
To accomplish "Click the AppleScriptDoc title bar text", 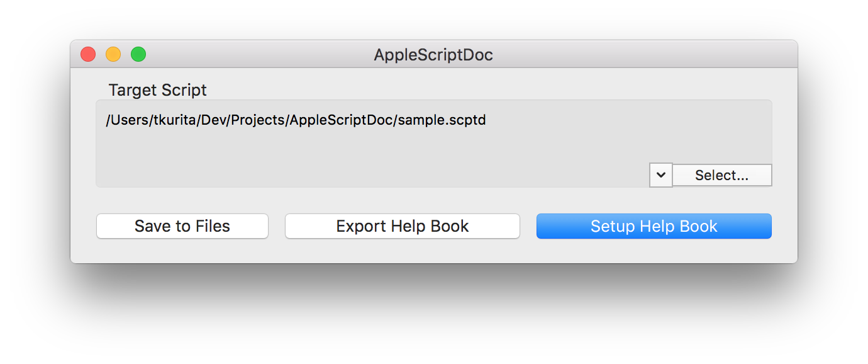I will pos(433,55).
